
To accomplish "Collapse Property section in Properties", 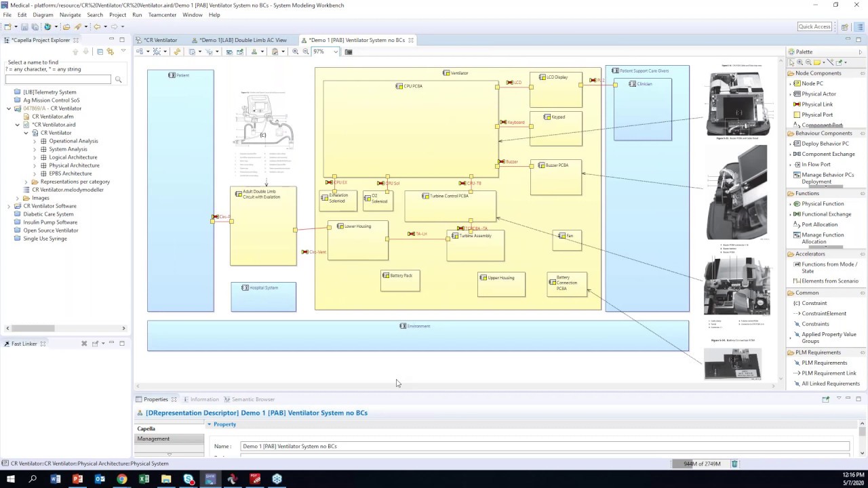I will (209, 424).
